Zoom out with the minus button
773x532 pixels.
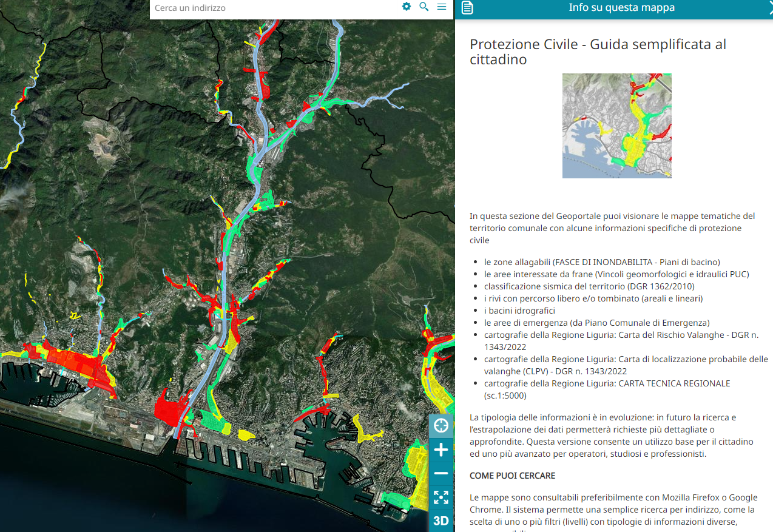click(x=441, y=473)
